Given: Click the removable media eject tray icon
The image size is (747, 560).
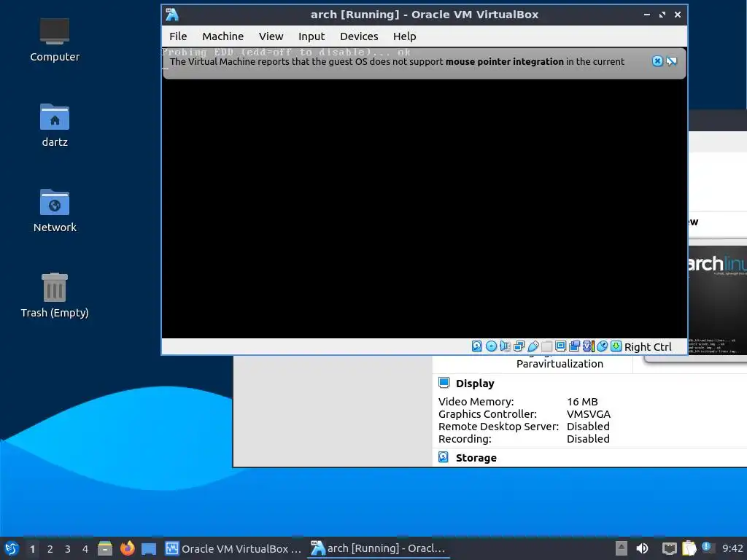Looking at the screenshot, I should [622, 548].
